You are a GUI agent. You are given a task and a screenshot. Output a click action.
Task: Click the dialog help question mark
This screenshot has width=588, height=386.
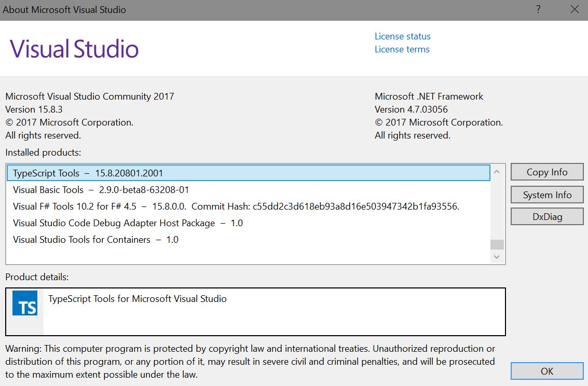click(538, 9)
